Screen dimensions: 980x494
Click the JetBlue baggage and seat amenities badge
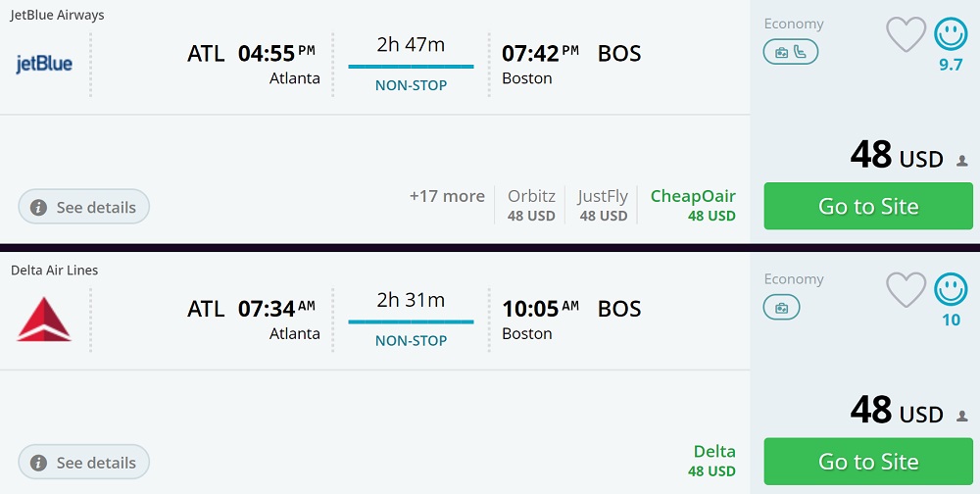click(790, 52)
